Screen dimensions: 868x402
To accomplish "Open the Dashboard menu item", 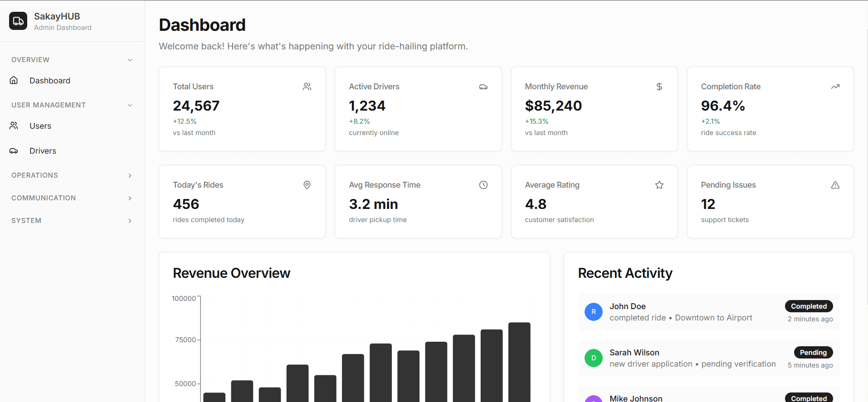I will pos(72,81).
